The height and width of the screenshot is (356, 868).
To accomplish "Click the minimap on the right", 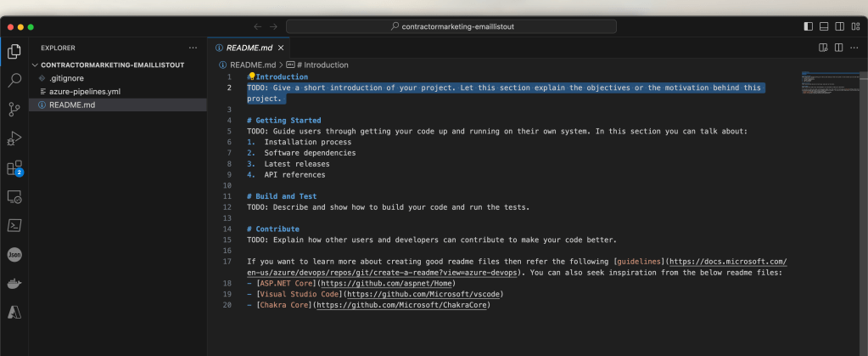I will pos(831,83).
